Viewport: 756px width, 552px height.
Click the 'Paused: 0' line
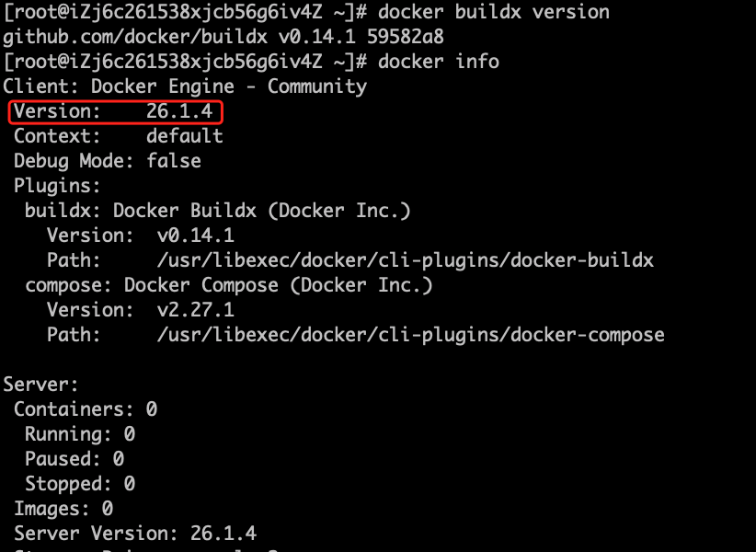(x=74, y=459)
